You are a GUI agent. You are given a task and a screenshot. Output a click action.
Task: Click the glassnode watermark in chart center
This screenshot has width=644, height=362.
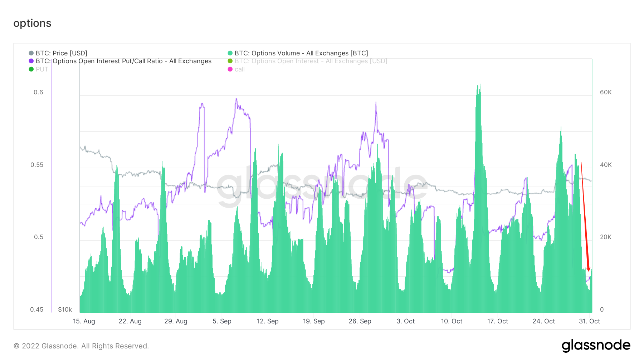pos(322,186)
